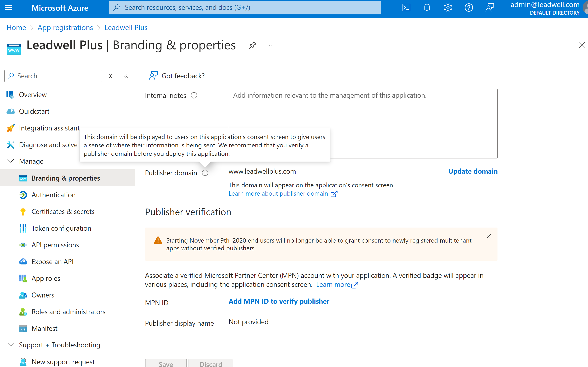Viewport: 588px width, 367px height.
Task: Collapse the Support + Troubleshooting section
Action: pyautogui.click(x=10, y=345)
